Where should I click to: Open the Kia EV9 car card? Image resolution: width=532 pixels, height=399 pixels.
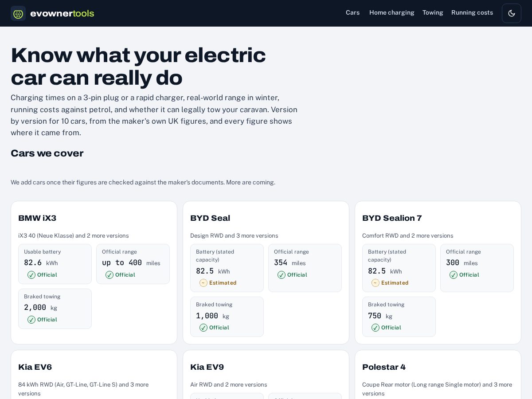[266, 375]
